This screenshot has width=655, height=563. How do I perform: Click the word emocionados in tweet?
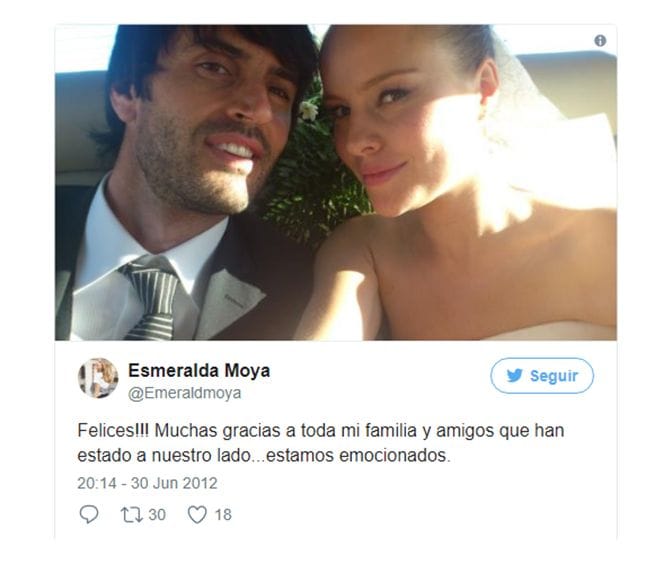pos(395,455)
